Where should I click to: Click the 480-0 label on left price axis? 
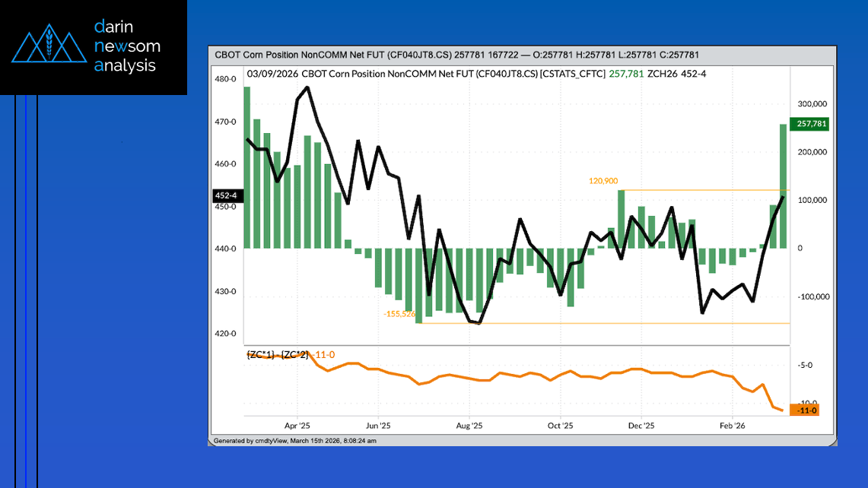[225, 79]
